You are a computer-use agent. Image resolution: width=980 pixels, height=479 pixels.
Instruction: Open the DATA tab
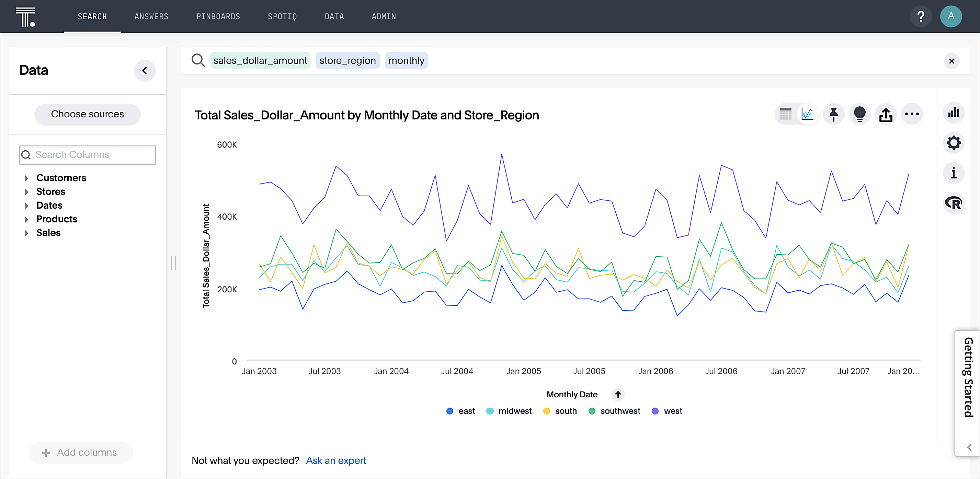[334, 16]
